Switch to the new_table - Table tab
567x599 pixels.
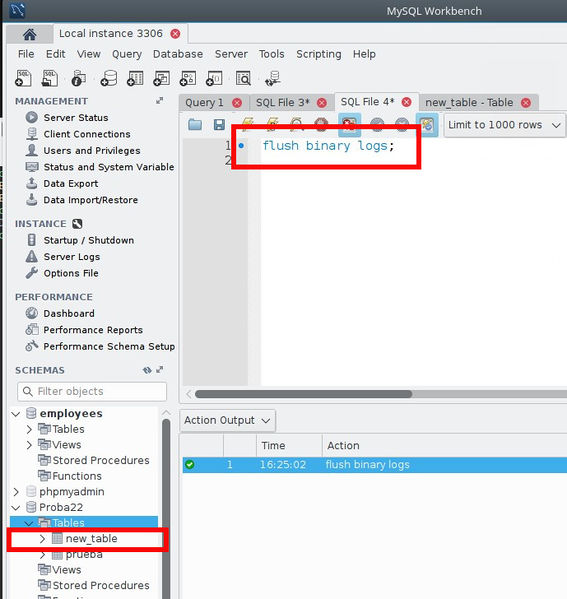tap(469, 103)
